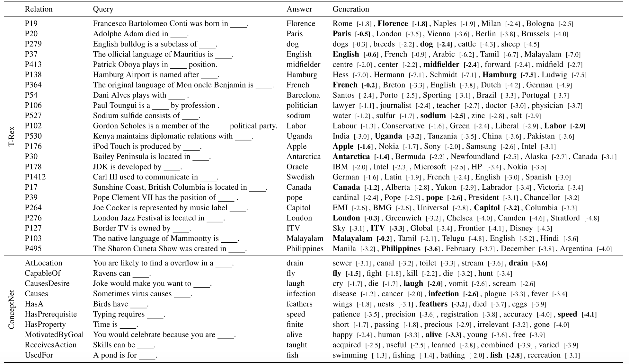Click answer cell 'Barcelona'

pos(303,95)
